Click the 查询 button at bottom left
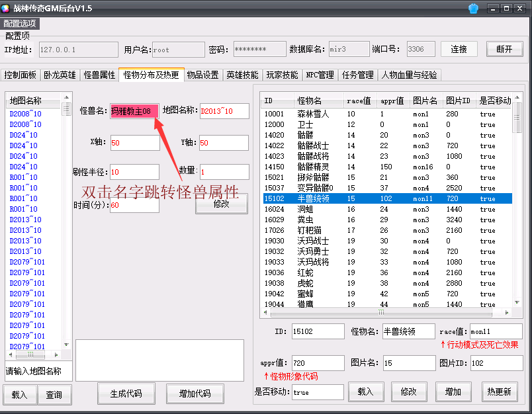The height and width of the screenshot is (414, 532). (x=54, y=393)
